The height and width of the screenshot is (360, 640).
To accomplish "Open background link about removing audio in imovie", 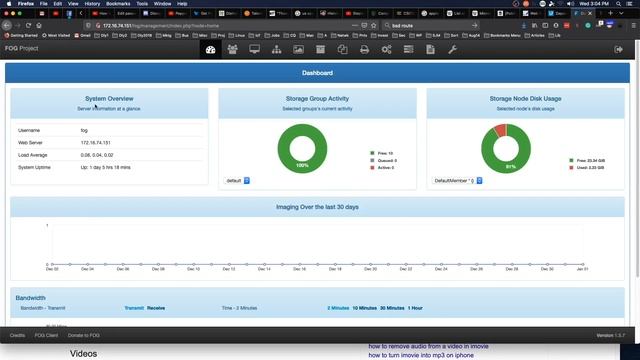I will tap(428, 346).
